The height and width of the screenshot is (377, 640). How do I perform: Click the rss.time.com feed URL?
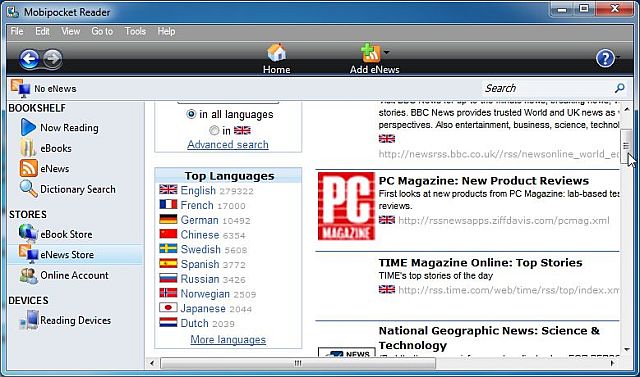click(x=509, y=290)
